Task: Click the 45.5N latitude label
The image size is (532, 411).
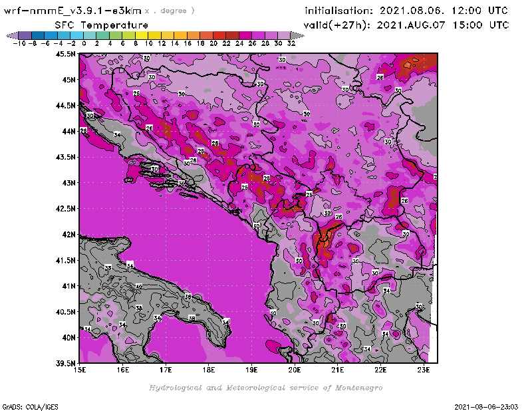Action: (65, 54)
